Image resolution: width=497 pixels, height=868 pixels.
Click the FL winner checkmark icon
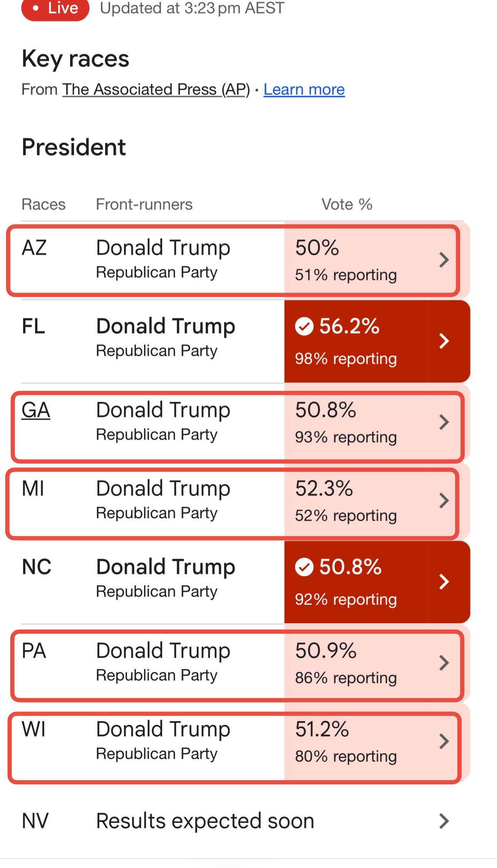(304, 327)
